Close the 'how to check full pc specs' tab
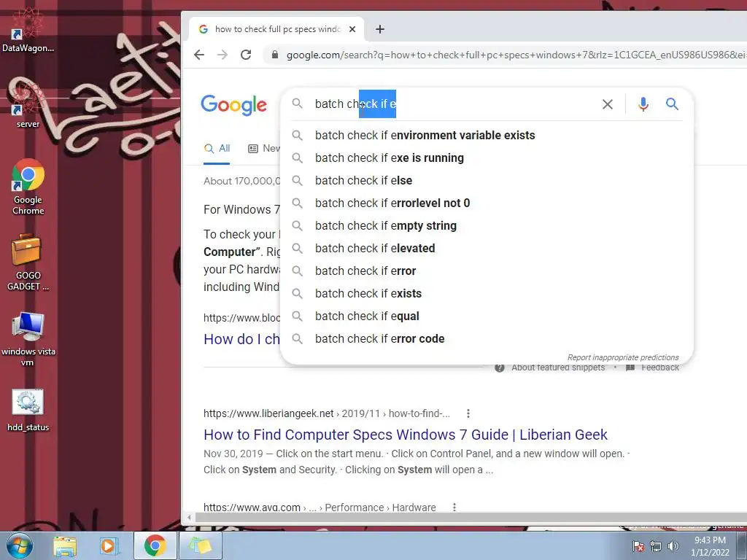 pos(352,29)
